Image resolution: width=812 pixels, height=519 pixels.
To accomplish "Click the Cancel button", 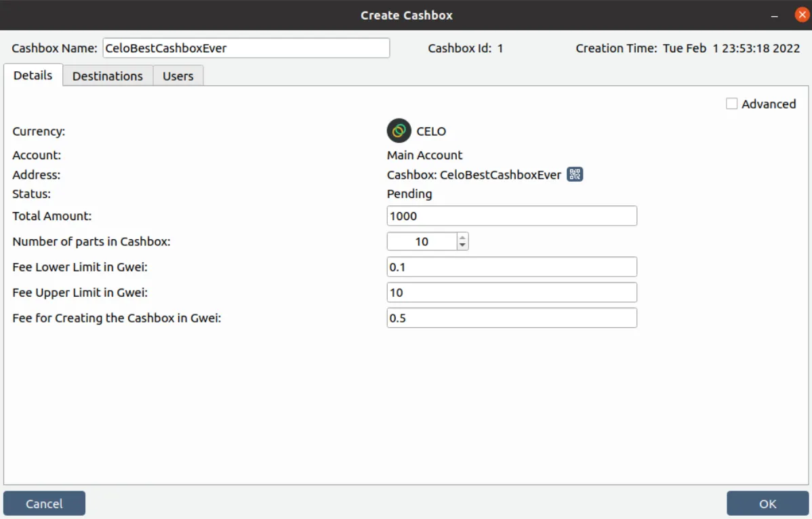I will 44,503.
